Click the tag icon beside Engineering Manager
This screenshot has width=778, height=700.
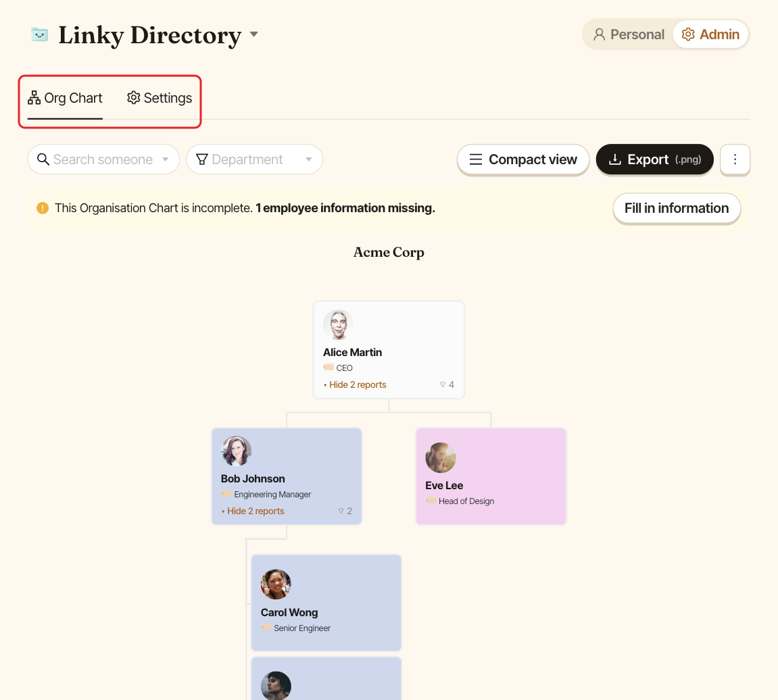[226, 494]
